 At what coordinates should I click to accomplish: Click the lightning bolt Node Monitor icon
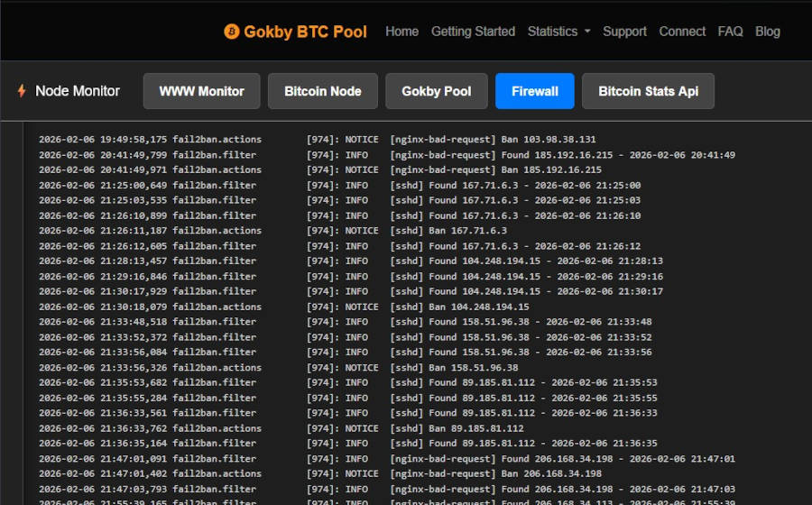[x=22, y=91]
